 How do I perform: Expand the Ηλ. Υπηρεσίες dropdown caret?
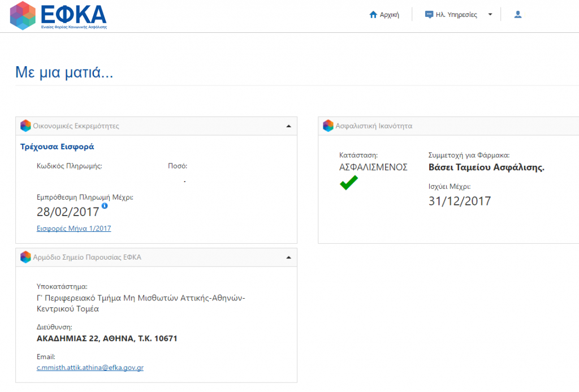point(490,15)
